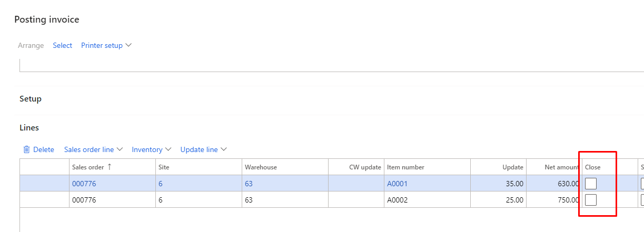The image size is (644, 232).
Task: Click the Arrange menu item
Action: point(31,45)
